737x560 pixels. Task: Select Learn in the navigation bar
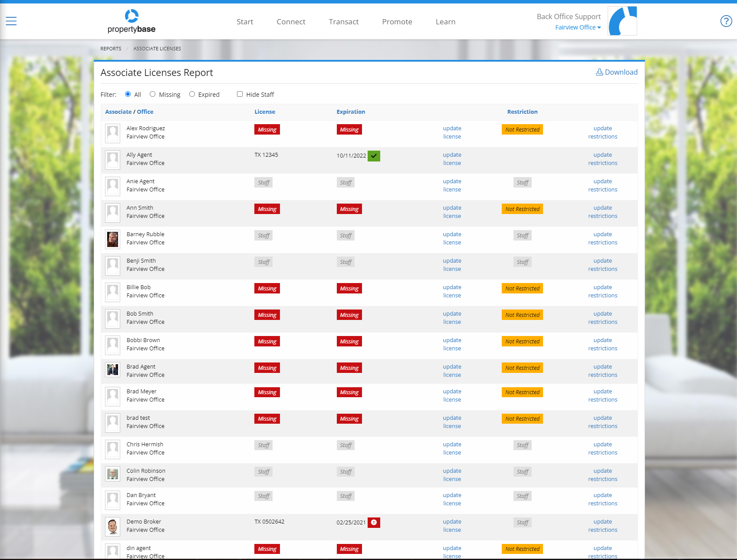445,21
